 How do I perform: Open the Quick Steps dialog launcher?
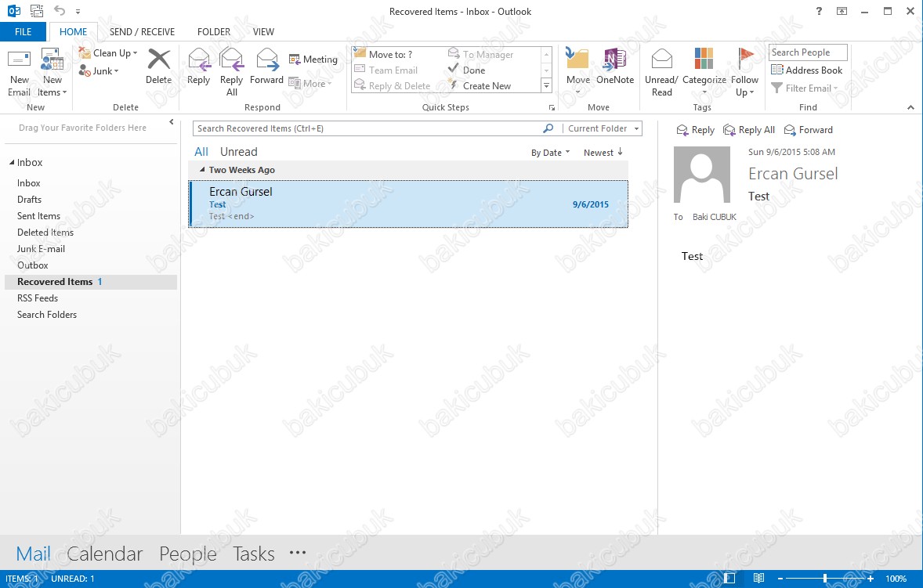click(552, 107)
